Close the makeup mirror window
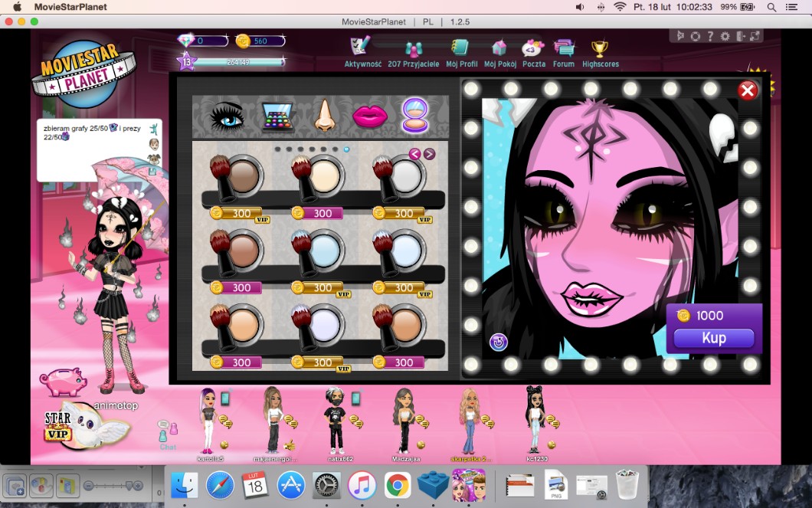812x508 pixels. click(747, 91)
